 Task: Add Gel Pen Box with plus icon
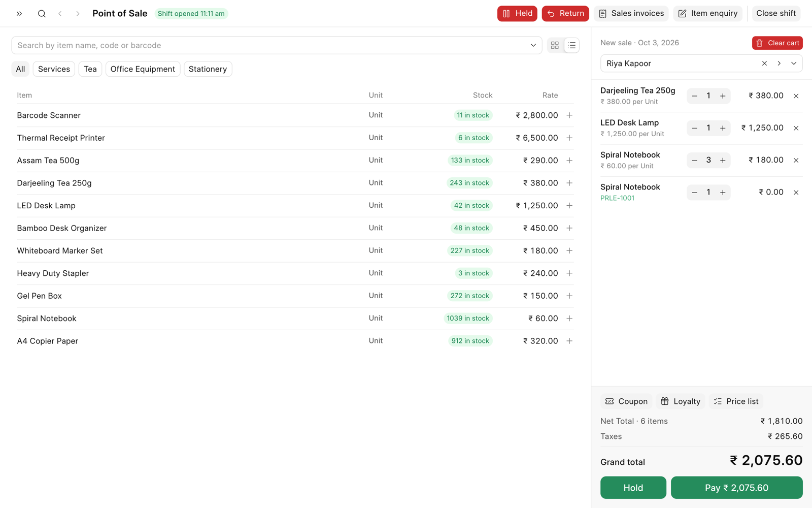pos(569,296)
